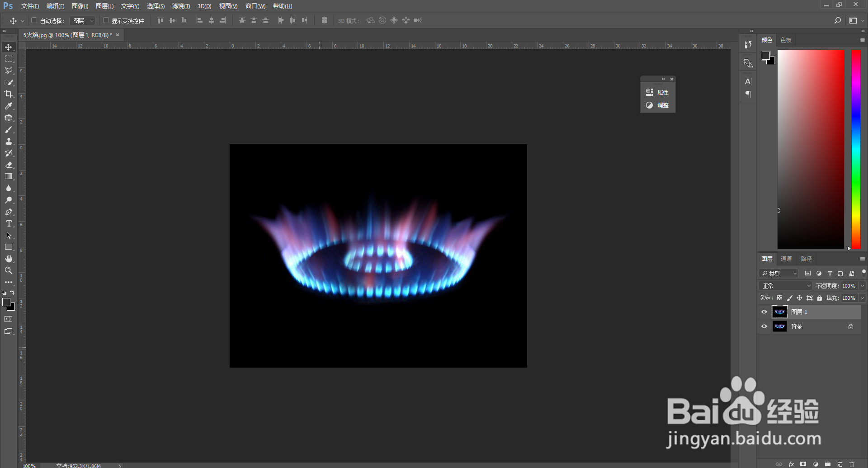Activate the Hand tool
The height and width of the screenshot is (468, 868).
(x=8, y=259)
